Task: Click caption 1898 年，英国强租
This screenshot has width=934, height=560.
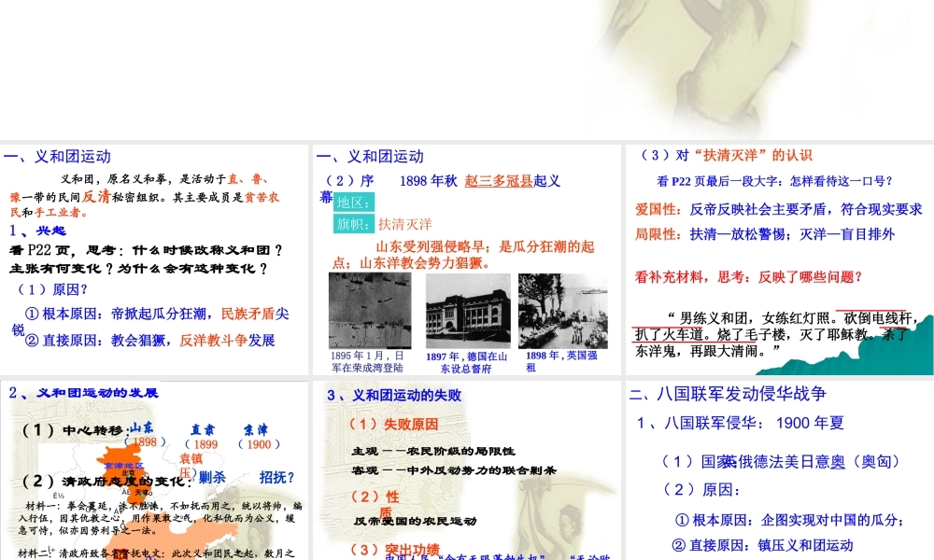Action: 561,361
